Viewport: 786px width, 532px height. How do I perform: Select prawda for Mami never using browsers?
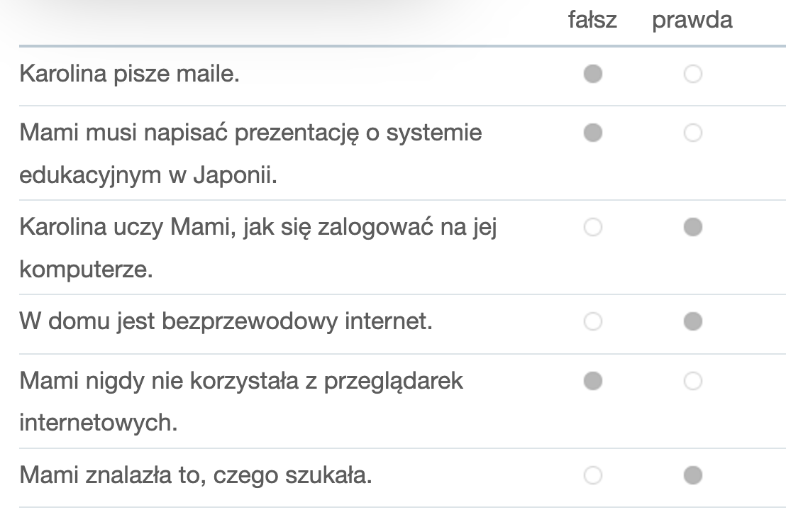[693, 381]
